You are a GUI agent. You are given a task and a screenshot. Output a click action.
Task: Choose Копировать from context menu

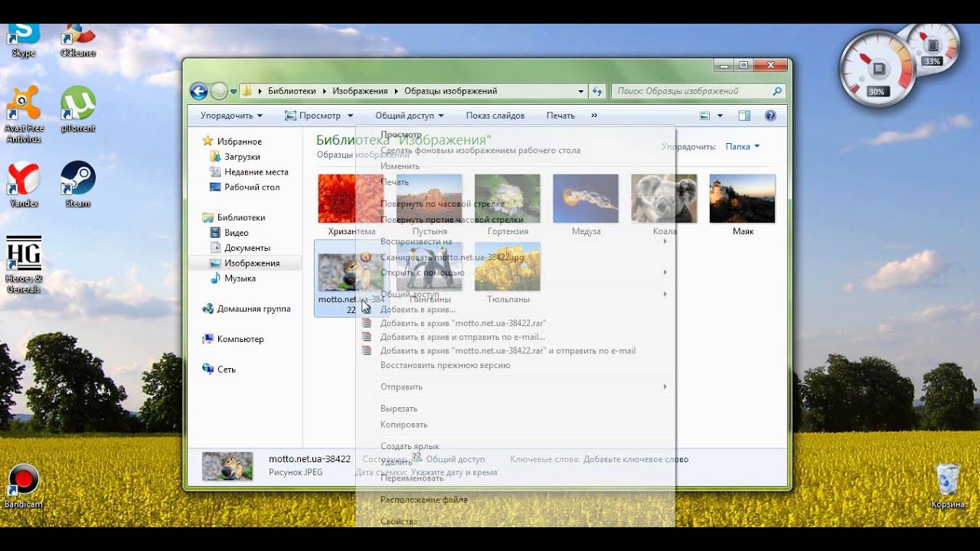(404, 424)
